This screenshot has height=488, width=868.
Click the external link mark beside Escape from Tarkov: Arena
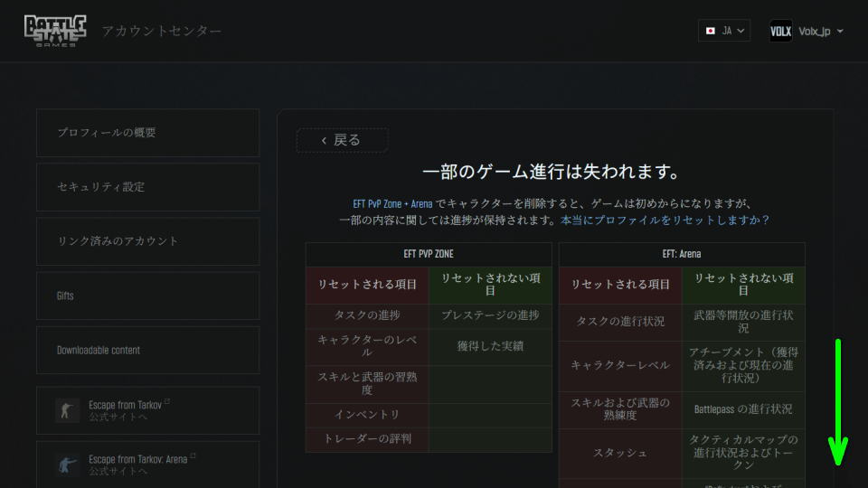[193, 455]
